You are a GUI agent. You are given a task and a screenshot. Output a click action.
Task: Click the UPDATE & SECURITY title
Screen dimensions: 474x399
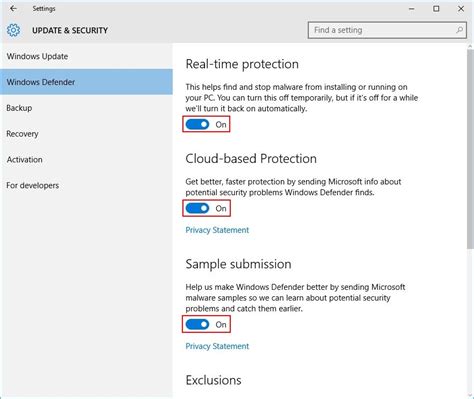[x=70, y=30]
